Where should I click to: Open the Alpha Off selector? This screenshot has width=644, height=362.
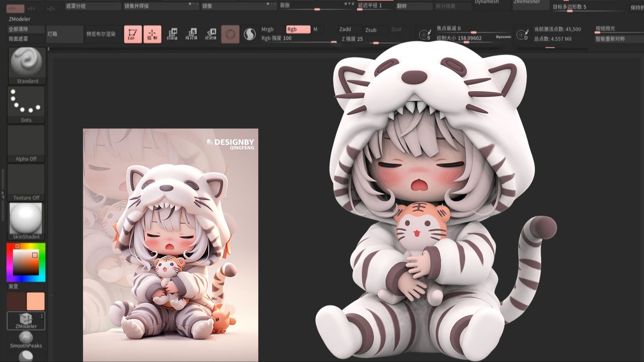[26, 143]
